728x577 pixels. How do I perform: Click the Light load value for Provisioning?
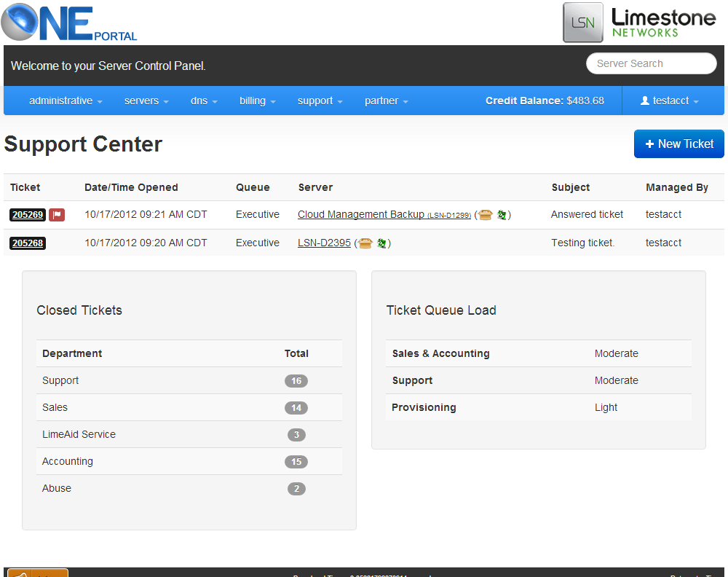click(606, 407)
